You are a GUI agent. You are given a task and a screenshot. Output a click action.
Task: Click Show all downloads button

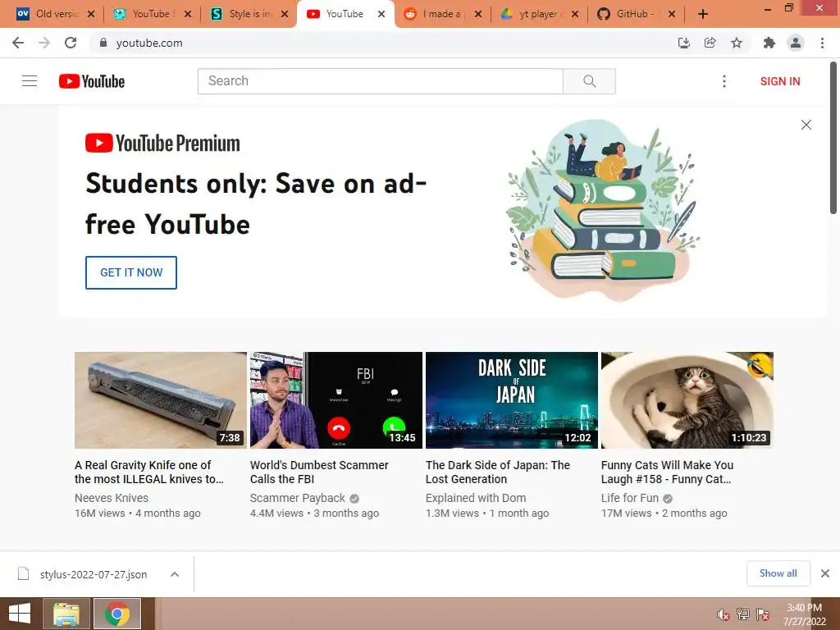tap(778, 573)
